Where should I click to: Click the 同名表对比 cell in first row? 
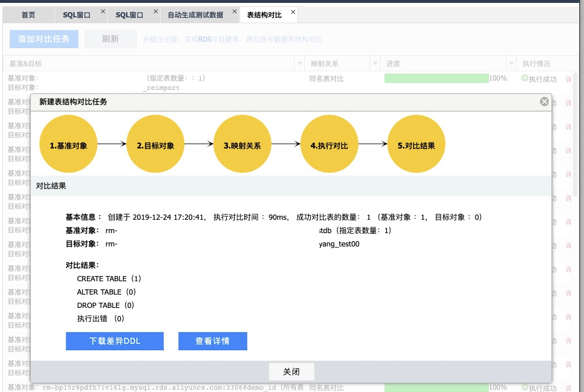(327, 79)
